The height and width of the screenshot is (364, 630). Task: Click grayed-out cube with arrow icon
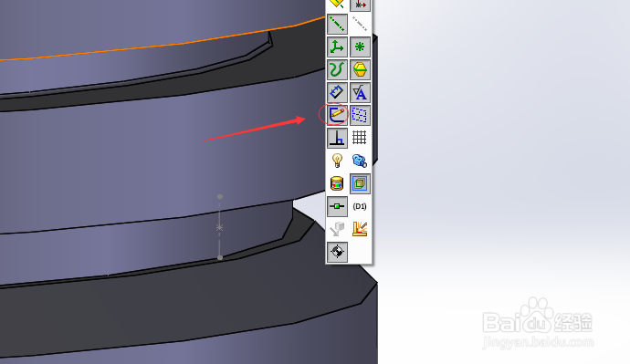pos(337,229)
